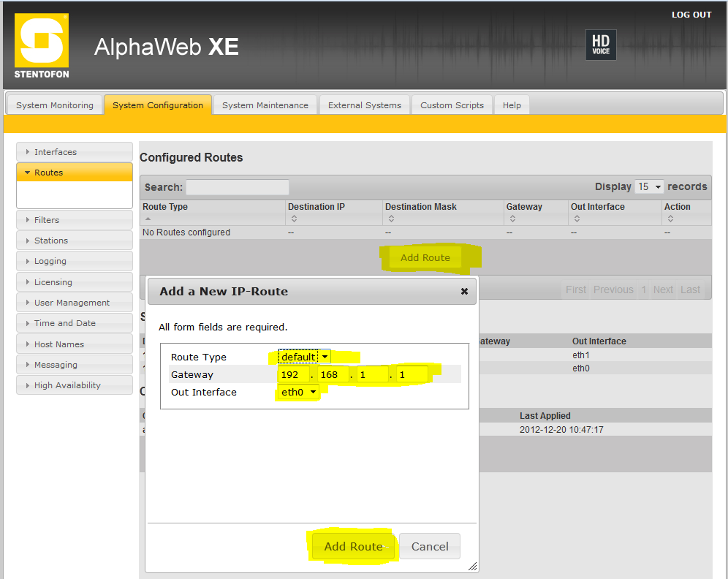This screenshot has height=579, width=728.
Task: Expand the User Management sidebar section
Action: coord(74,303)
